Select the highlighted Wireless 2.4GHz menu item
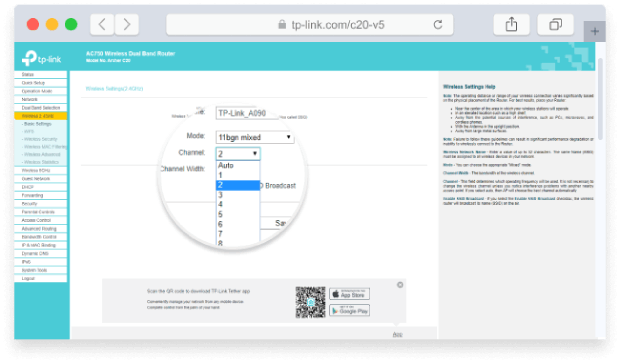Image resolution: width=620 pixels, height=363 pixels. click(41, 116)
